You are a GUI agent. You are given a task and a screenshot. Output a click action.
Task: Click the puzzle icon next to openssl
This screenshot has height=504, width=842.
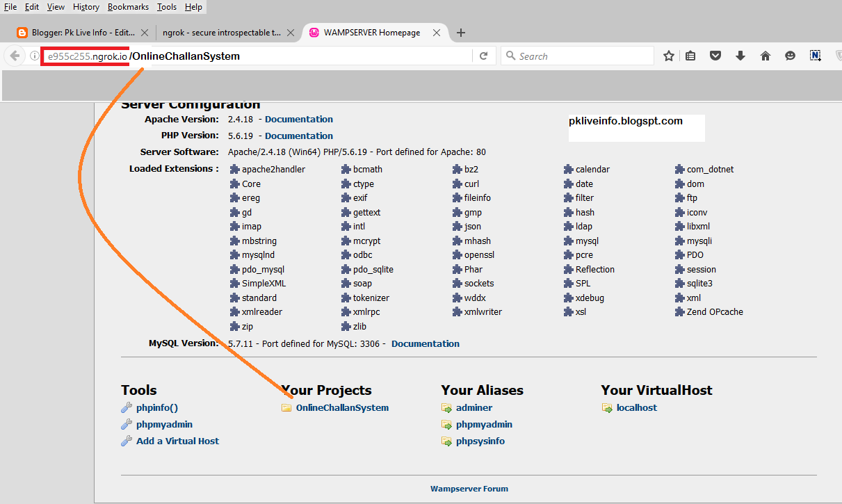tap(458, 255)
